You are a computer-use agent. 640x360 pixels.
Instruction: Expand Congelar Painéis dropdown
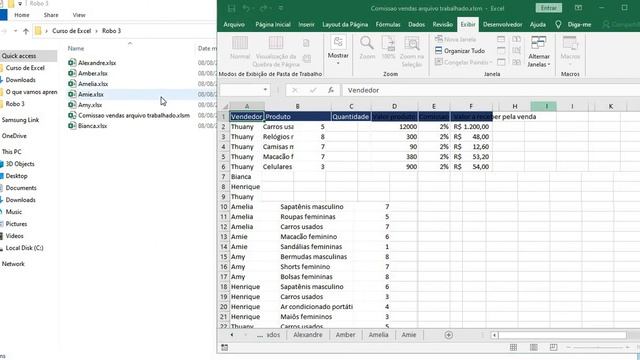point(464,62)
